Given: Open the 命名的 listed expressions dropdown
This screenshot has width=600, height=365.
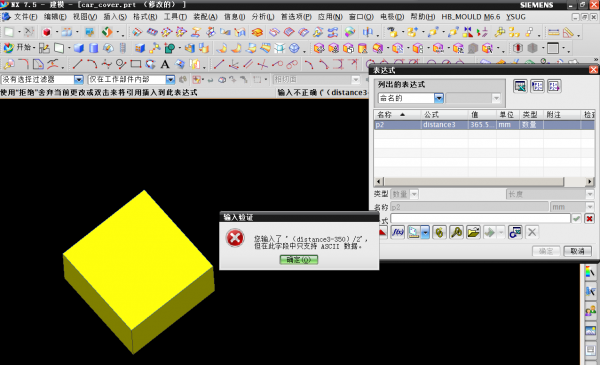Looking at the screenshot, I should coord(439,98).
